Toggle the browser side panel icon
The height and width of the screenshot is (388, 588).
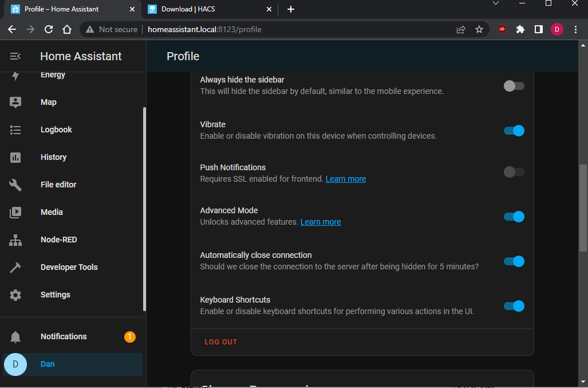tap(539, 29)
